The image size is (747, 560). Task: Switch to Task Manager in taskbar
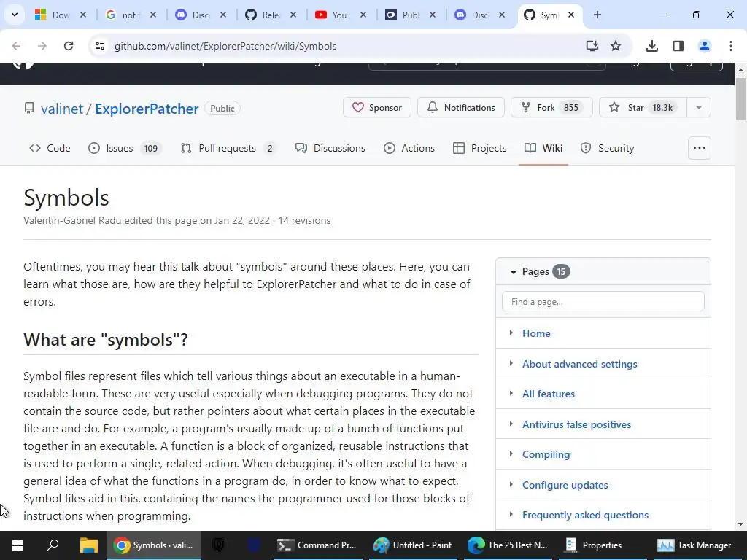click(x=694, y=545)
